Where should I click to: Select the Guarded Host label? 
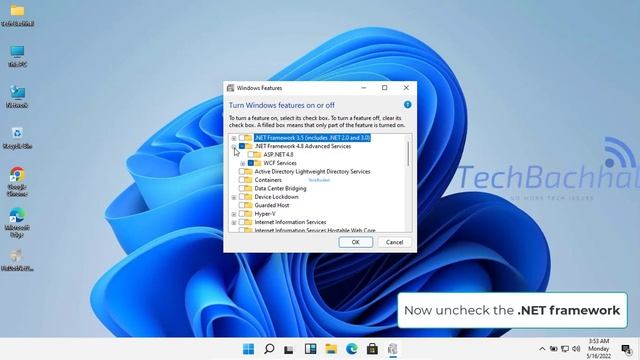pyautogui.click(x=272, y=205)
